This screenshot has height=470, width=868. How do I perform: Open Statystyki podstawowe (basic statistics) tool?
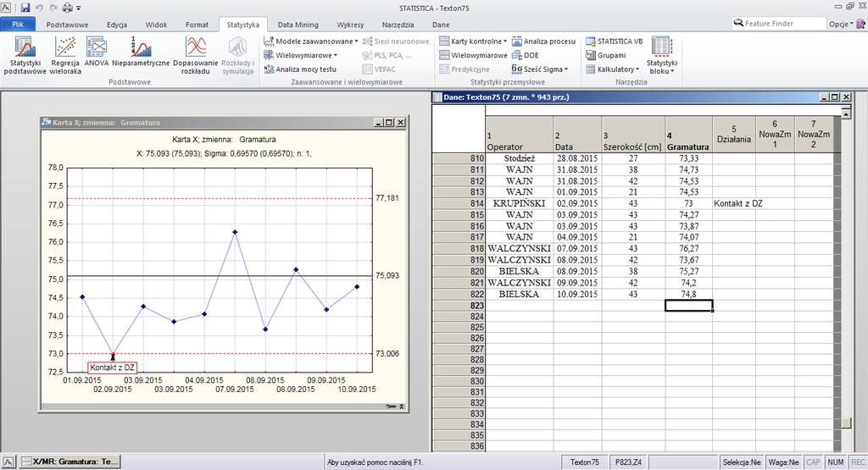[x=25, y=55]
